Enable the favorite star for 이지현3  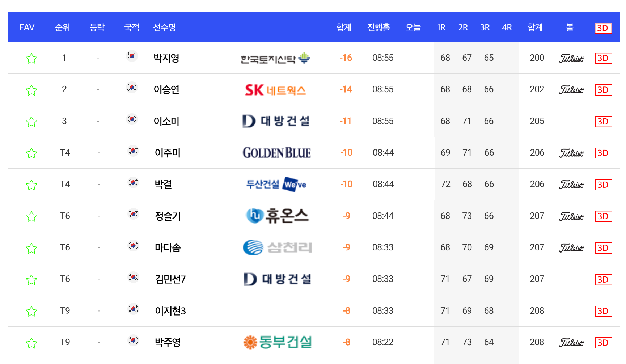point(31,310)
